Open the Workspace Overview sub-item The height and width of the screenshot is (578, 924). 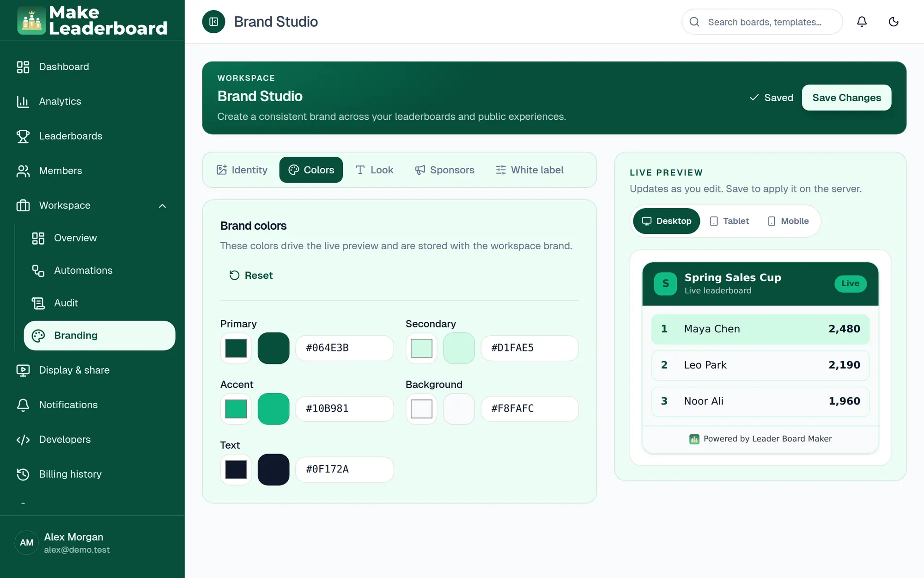[x=99, y=238]
